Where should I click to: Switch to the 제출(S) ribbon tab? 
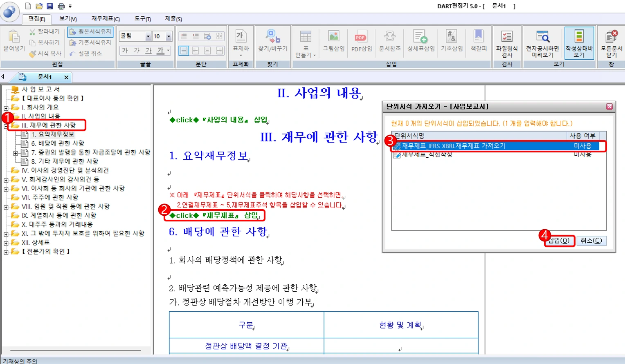(173, 19)
